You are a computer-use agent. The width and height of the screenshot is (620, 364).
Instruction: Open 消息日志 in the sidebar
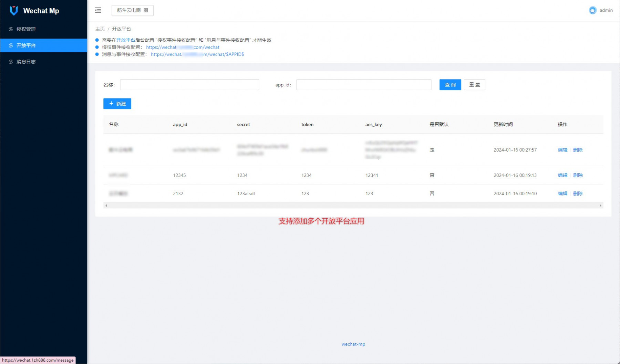pos(43,62)
